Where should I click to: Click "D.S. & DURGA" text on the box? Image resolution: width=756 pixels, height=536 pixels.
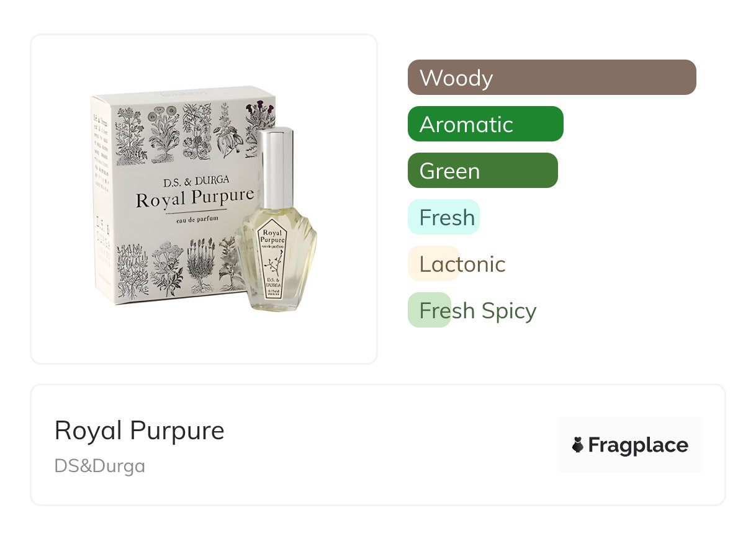click(x=196, y=180)
